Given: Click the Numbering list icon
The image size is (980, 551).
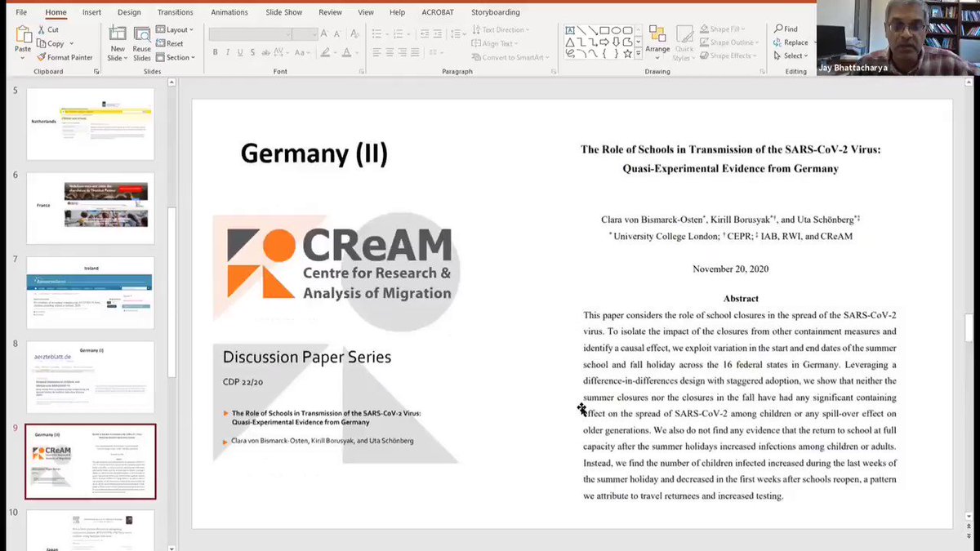Looking at the screenshot, I should click(x=398, y=33).
